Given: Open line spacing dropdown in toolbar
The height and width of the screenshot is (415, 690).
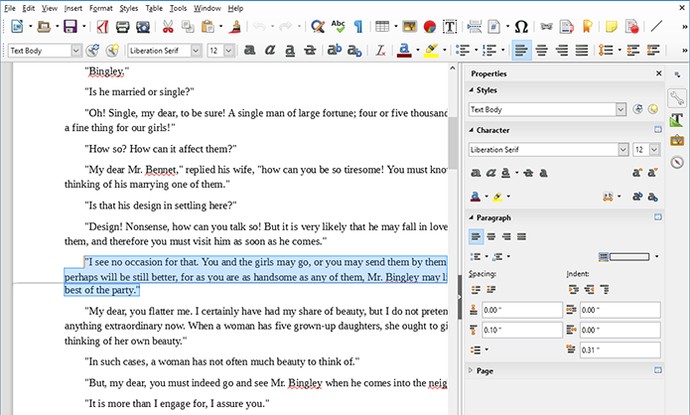Looking at the screenshot, I should click(619, 51).
